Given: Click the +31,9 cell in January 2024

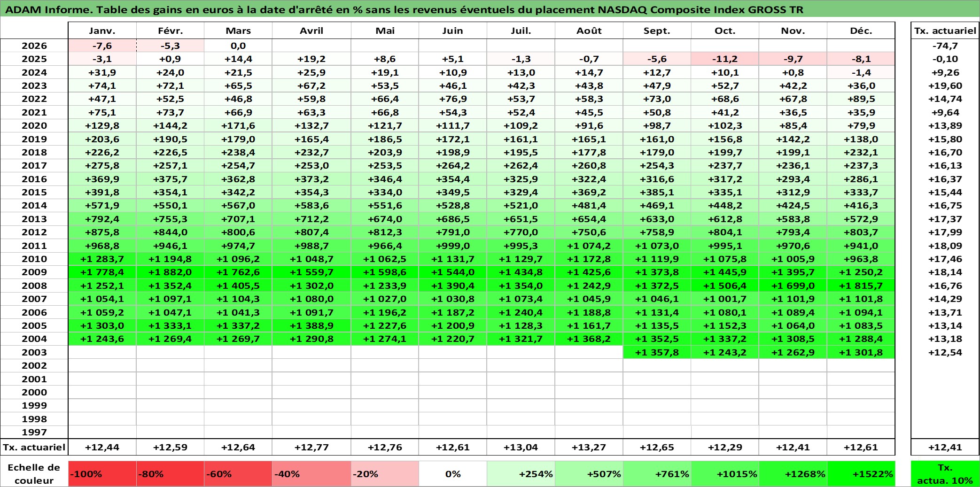Looking at the screenshot, I should tap(102, 72).
